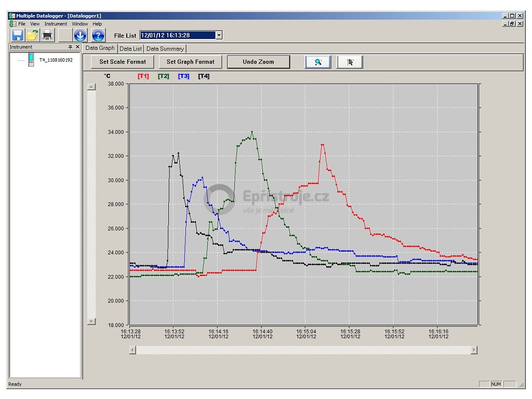Click the horizontal scrollbar right arrow below graph
Viewport: 532px width, 399px height.
click(474, 350)
